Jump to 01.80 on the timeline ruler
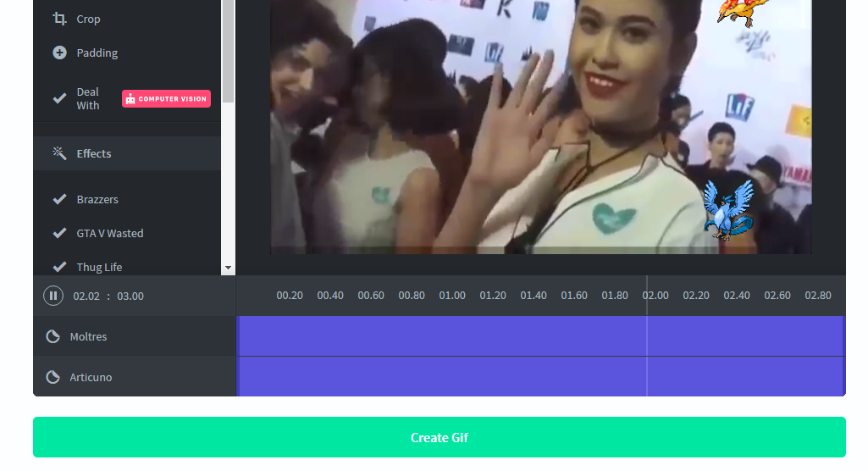Image resolution: width=868 pixels, height=471 pixels. tap(615, 296)
